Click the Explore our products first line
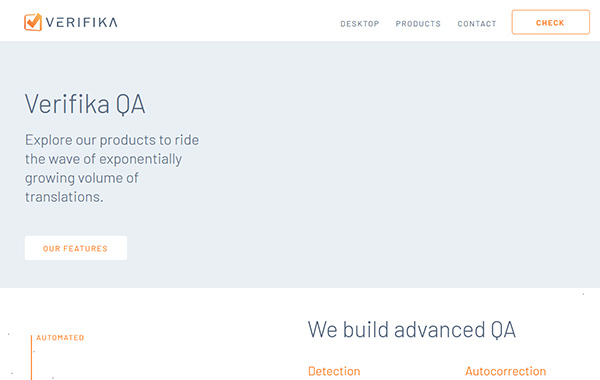 point(112,140)
